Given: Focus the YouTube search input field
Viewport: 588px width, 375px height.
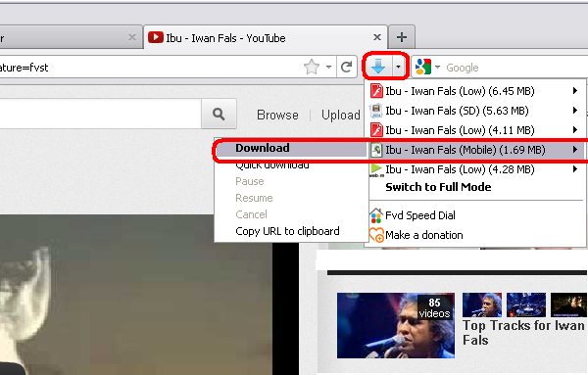Looking at the screenshot, I should click(101, 114).
